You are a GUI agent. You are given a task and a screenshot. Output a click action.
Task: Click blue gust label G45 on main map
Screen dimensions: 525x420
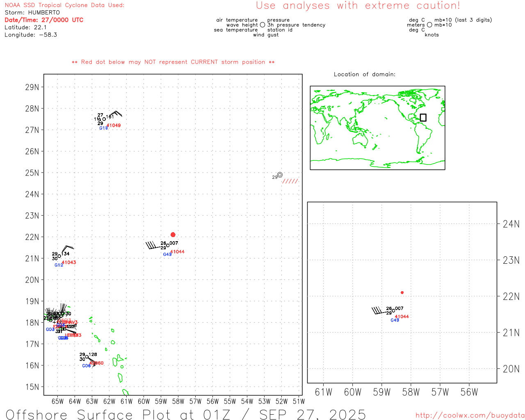pyautogui.click(x=167, y=255)
